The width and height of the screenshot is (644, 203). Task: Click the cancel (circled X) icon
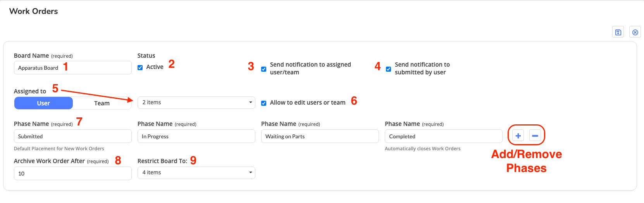pyautogui.click(x=635, y=32)
